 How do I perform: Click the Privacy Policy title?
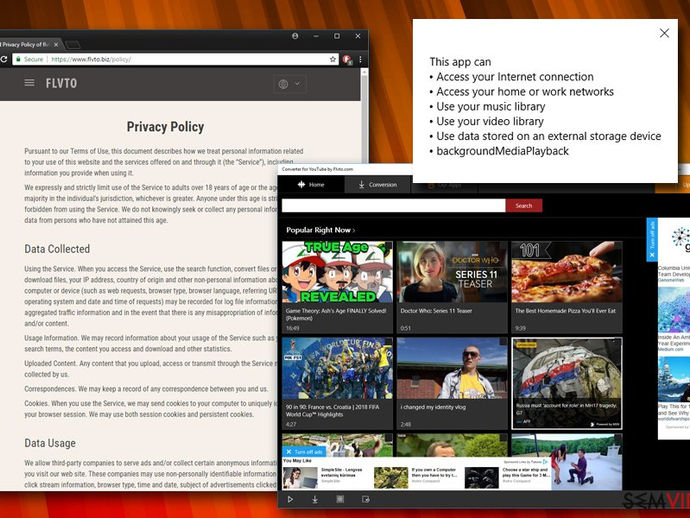pyautogui.click(x=165, y=127)
